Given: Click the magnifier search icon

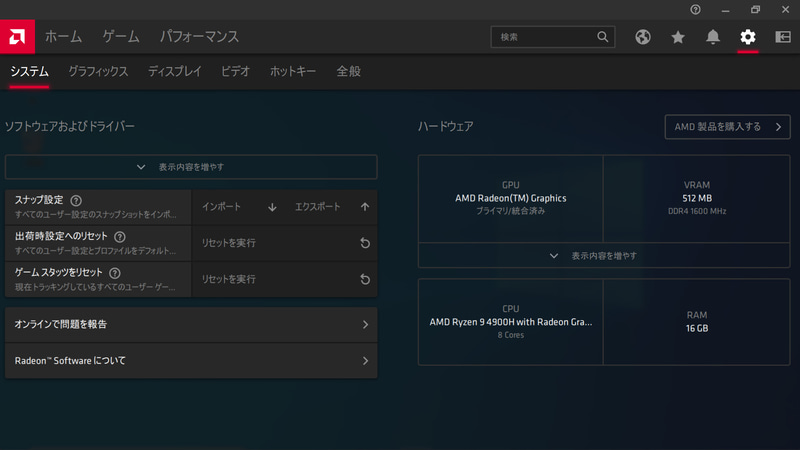Looking at the screenshot, I should click(603, 37).
